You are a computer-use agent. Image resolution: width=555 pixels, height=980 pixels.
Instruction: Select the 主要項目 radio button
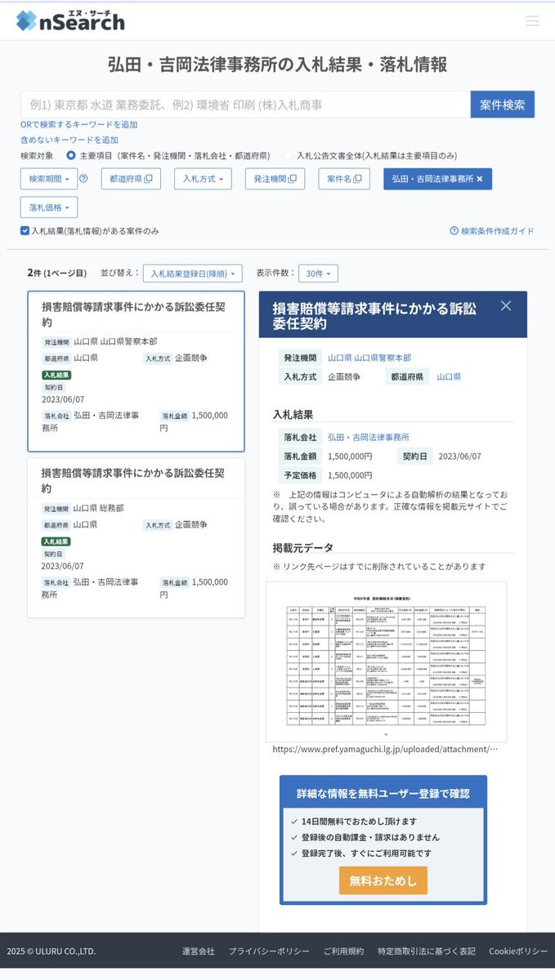click(x=71, y=155)
